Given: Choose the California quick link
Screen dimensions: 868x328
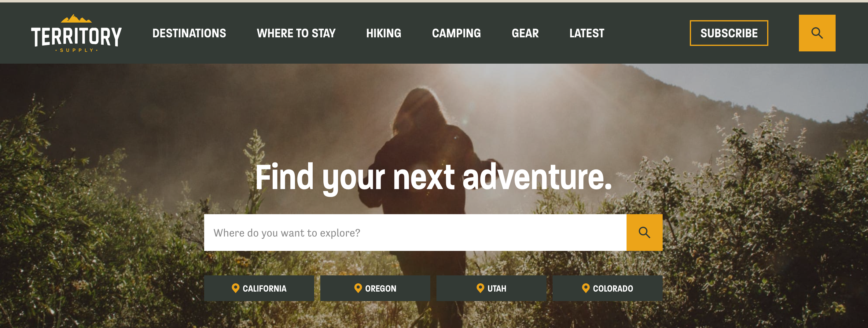Looking at the screenshot, I should pyautogui.click(x=259, y=288).
